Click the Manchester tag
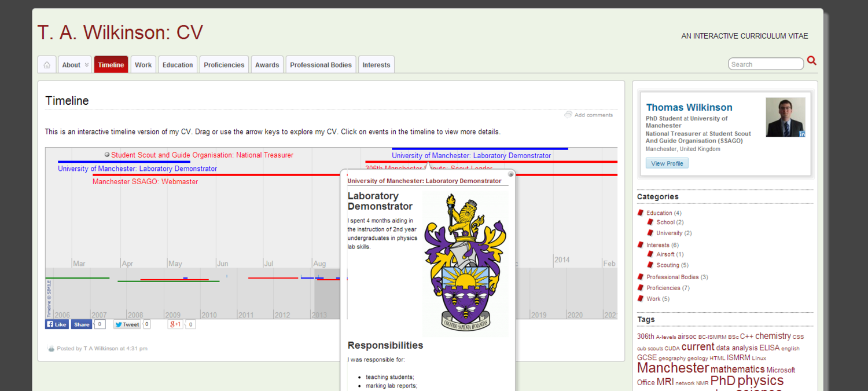 point(673,368)
